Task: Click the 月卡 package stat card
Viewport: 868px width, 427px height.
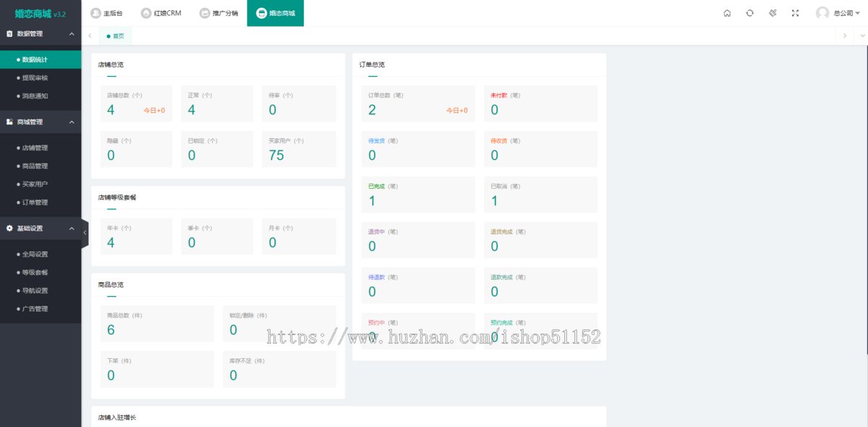Action: pyautogui.click(x=299, y=237)
